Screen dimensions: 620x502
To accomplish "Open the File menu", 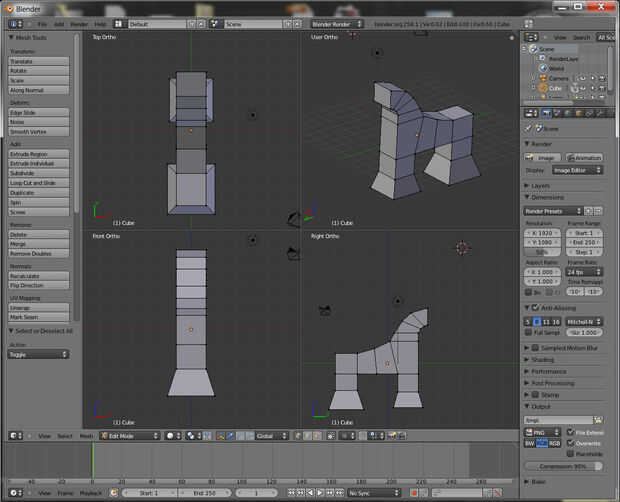I will click(x=42, y=23).
